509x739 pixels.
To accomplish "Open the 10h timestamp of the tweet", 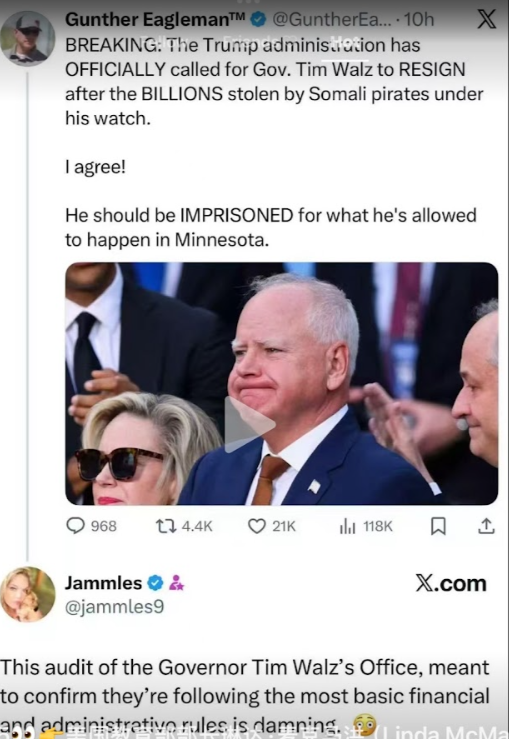I will (x=419, y=19).
